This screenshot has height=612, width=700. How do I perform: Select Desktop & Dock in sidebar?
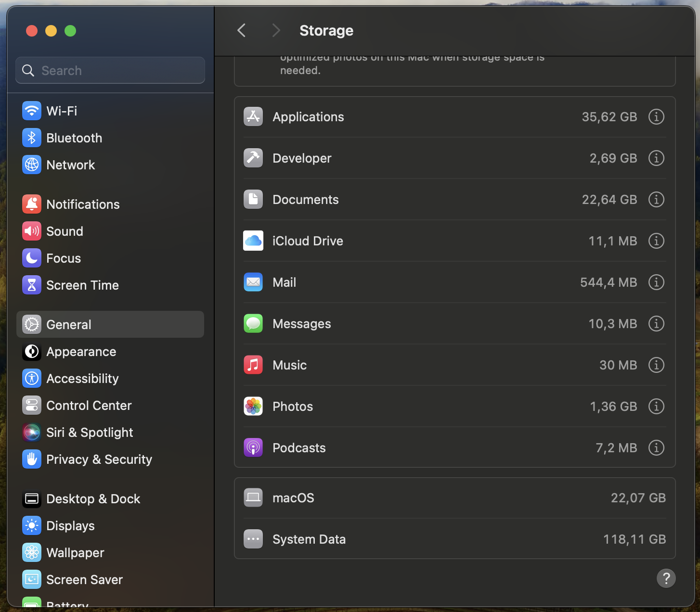point(110,498)
